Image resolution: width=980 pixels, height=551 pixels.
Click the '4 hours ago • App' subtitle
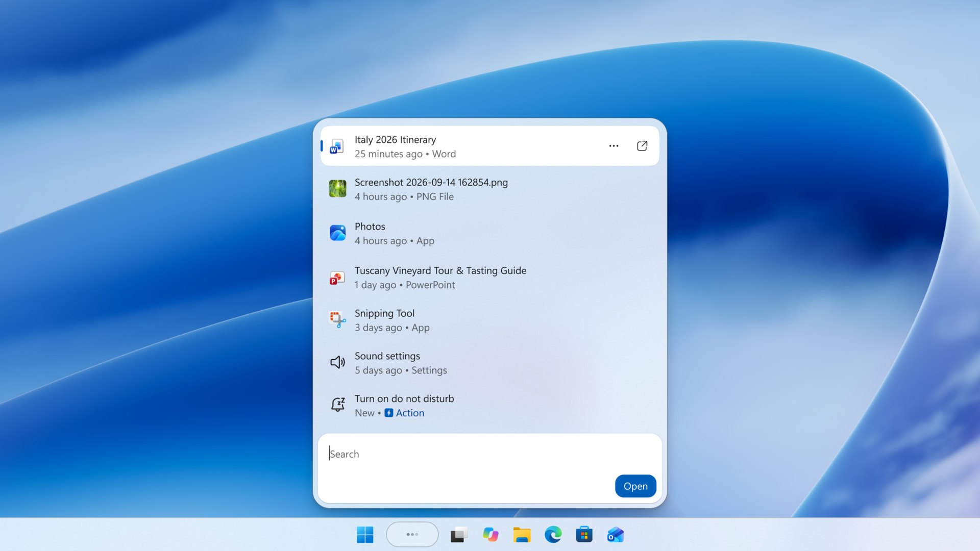tap(395, 241)
